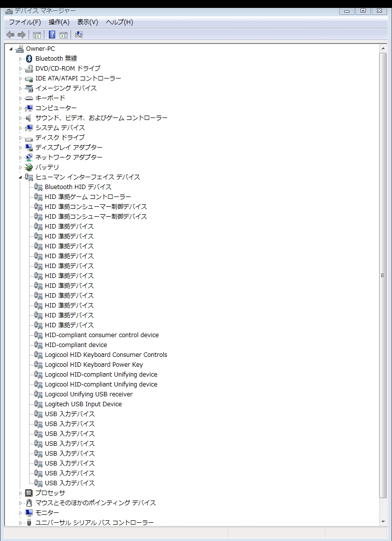Image resolution: width=392 pixels, height=541 pixels.
Task: Select the HID-compliant device entry
Action: [76, 345]
